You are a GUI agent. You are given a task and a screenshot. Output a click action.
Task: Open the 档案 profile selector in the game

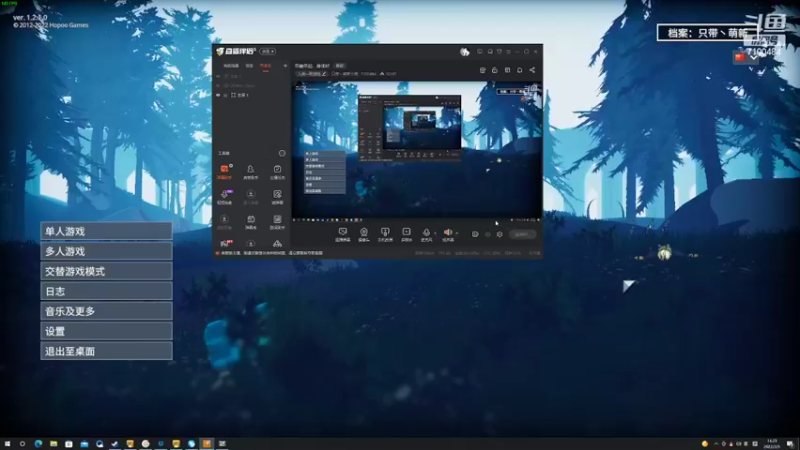707,33
